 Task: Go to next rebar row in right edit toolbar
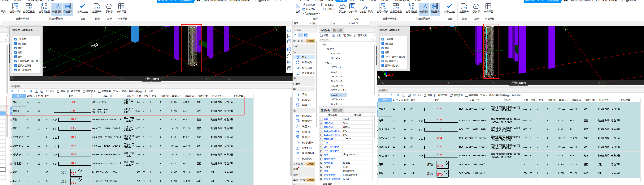tap(391, 95)
